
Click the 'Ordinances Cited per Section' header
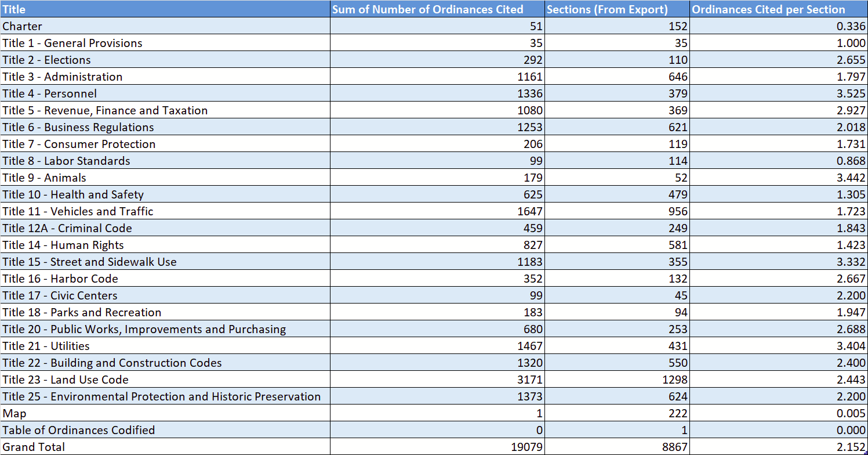(779, 9)
